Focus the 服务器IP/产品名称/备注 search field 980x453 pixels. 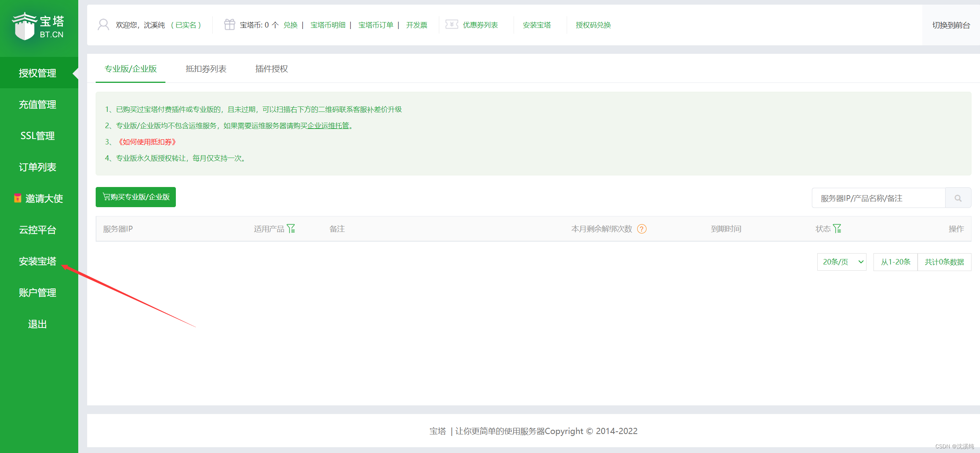pos(878,198)
